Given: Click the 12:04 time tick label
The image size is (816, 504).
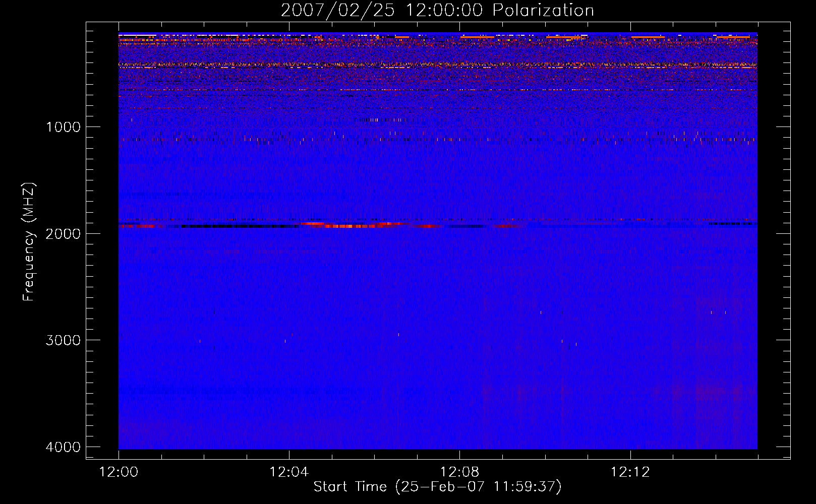Looking at the screenshot, I should tap(289, 472).
